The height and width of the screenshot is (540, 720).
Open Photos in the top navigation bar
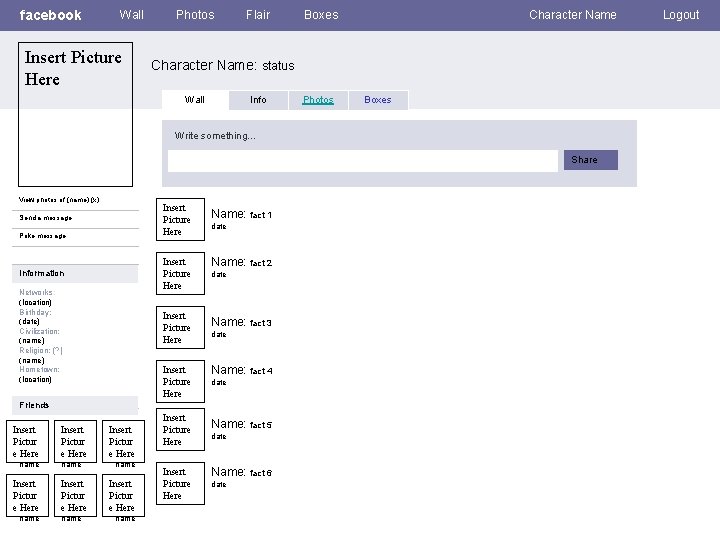(x=195, y=15)
